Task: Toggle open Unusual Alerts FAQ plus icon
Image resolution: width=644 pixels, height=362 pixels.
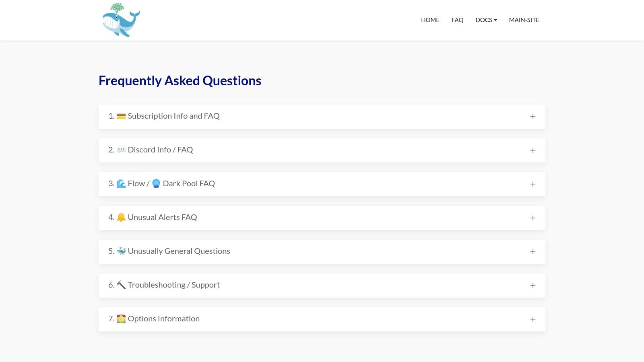Action: pyautogui.click(x=533, y=218)
